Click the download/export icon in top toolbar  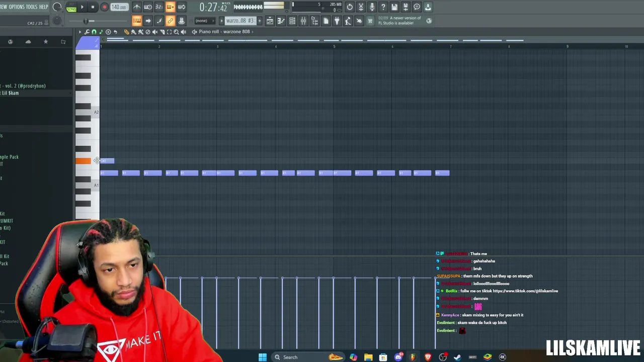428,7
